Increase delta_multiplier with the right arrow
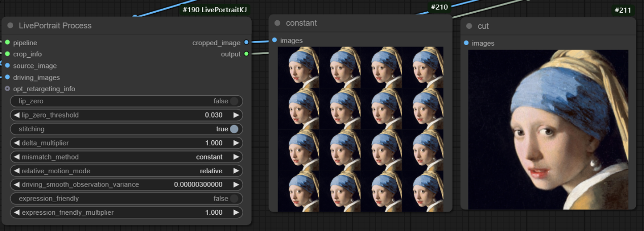The image size is (644, 231). [235, 143]
